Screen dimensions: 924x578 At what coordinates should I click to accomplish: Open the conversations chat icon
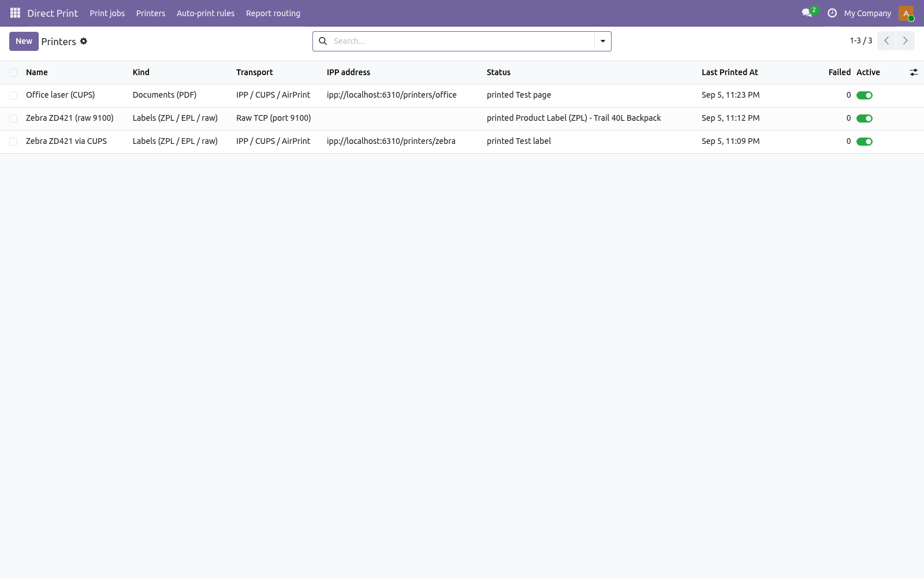807,13
